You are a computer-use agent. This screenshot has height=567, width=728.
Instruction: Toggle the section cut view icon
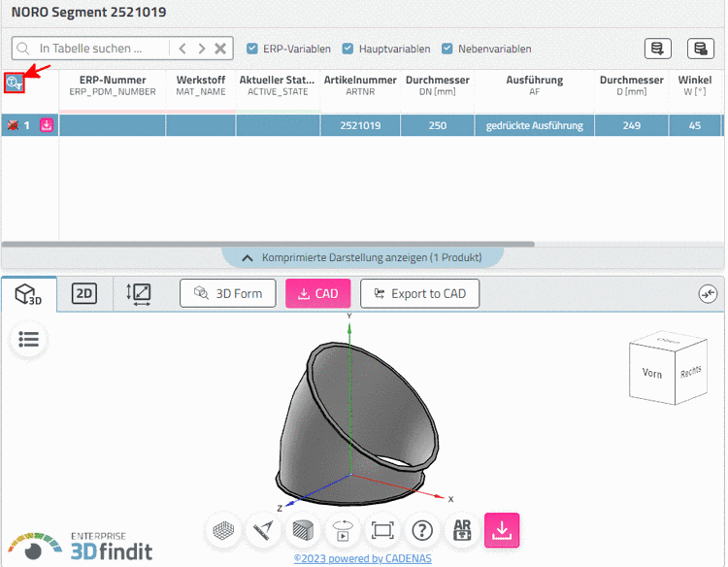[x=303, y=530]
